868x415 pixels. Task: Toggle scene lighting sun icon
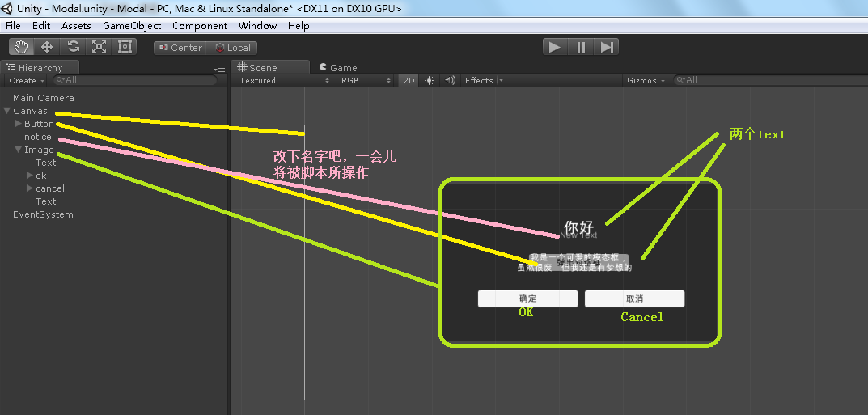429,80
